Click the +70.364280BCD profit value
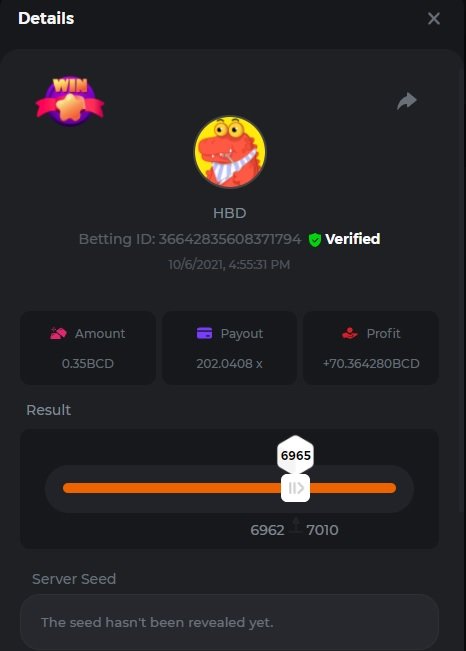The image size is (466, 651). point(371,364)
